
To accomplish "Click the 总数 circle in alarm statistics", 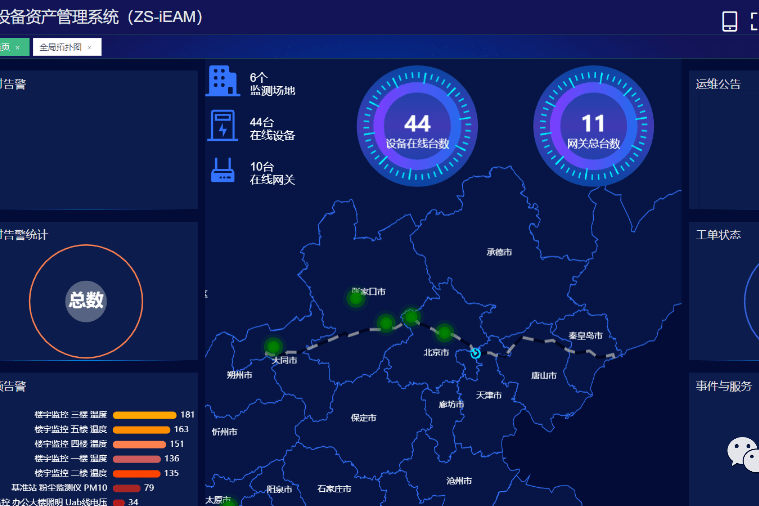I will [x=86, y=301].
